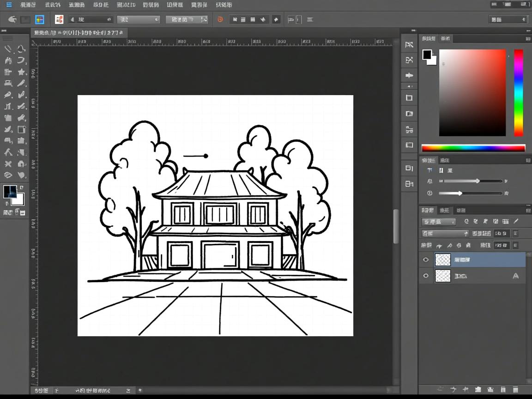Select the foreground black swatch in the color panel
Screen dimensions: 532x399
(x=427, y=55)
